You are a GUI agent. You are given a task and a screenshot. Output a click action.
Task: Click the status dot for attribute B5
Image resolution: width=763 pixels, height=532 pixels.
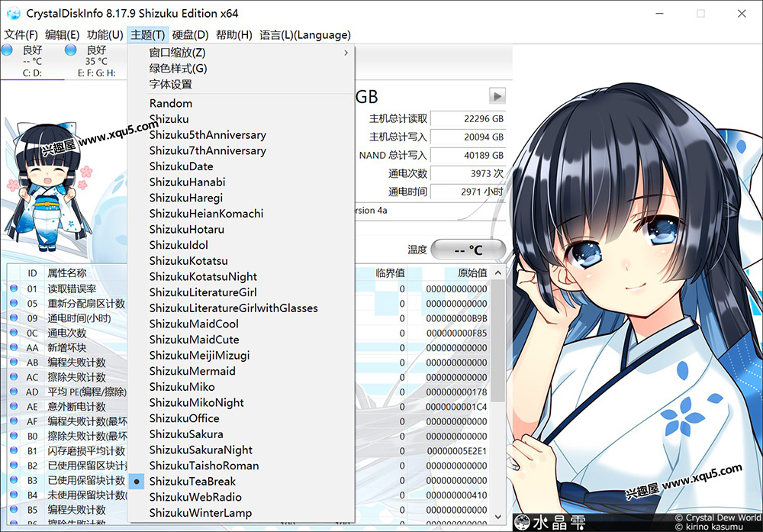click(14, 510)
